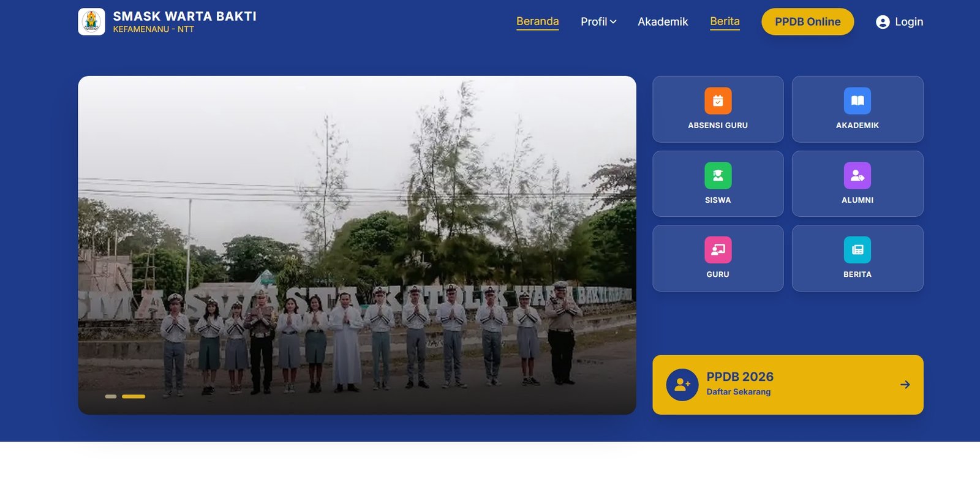Click the ALUMNI card label

click(858, 200)
